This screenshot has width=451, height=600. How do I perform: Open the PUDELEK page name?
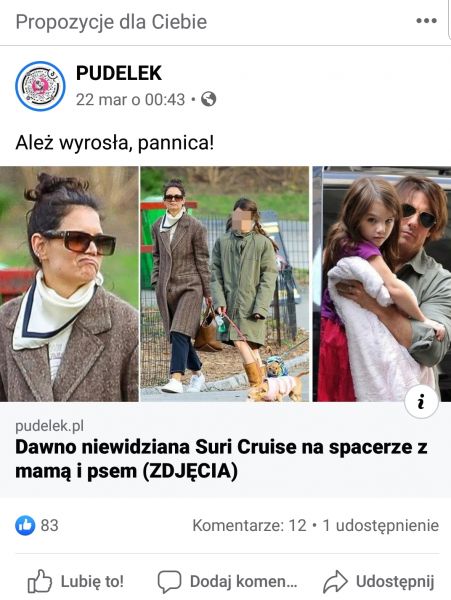pyautogui.click(x=119, y=73)
